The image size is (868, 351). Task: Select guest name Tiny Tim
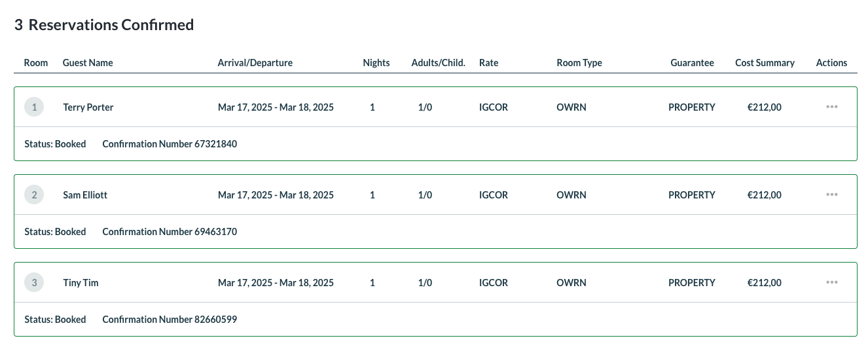(x=81, y=283)
